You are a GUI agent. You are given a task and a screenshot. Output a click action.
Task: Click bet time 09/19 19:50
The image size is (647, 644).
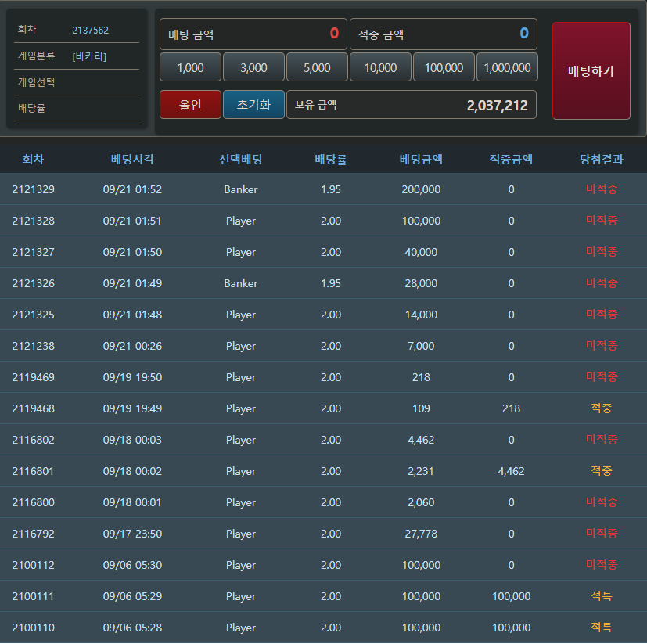132,377
